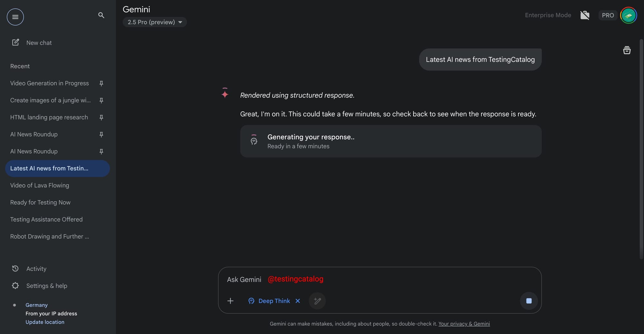The width and height of the screenshot is (644, 334).
Task: Expand the 2.5 Pro (preview) model dropdown
Action: coord(155,22)
